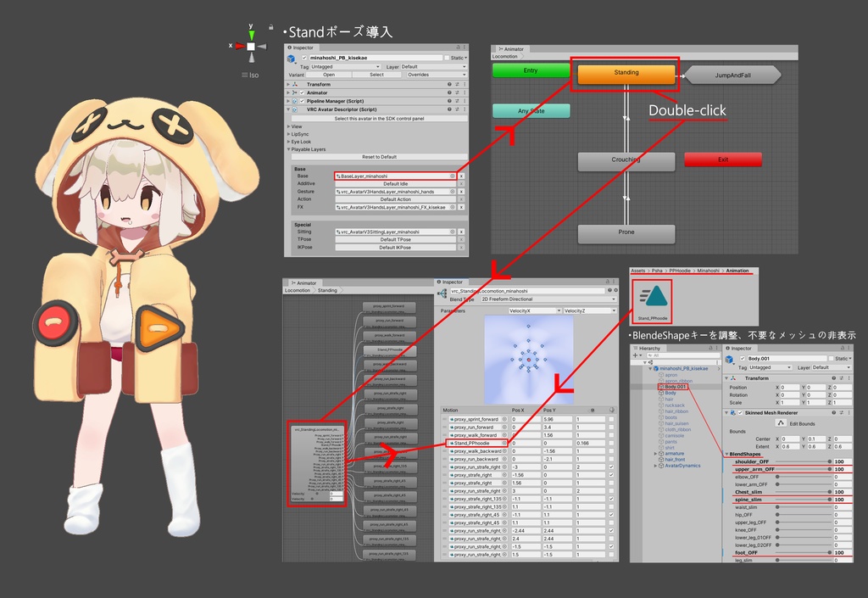Click the BaseLayer_minahoshi controller field
This screenshot has width=868, height=598.
coord(395,176)
